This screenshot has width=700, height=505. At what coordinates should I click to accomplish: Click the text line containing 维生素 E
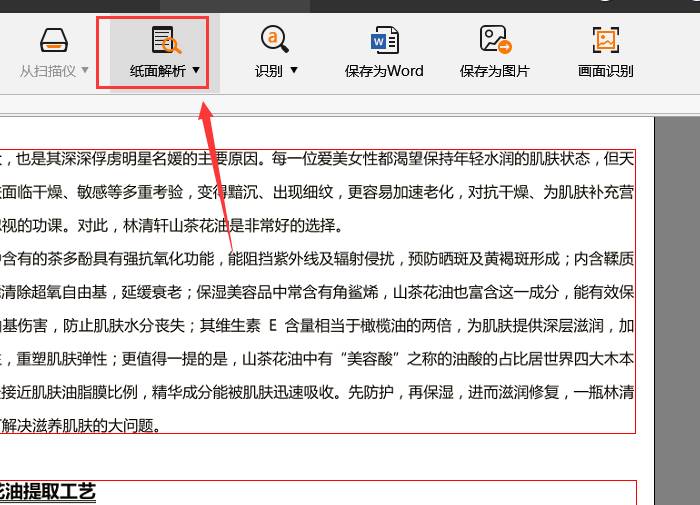pyautogui.click(x=317, y=326)
